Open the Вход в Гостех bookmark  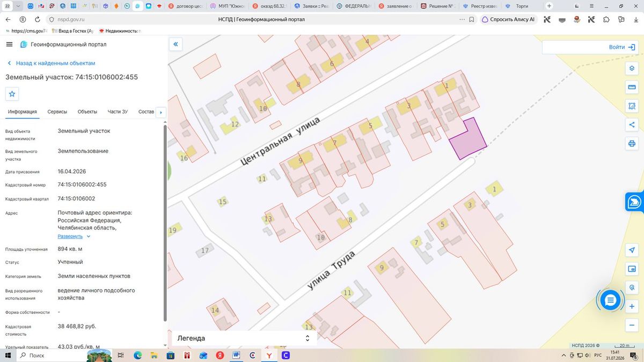pyautogui.click(x=72, y=31)
